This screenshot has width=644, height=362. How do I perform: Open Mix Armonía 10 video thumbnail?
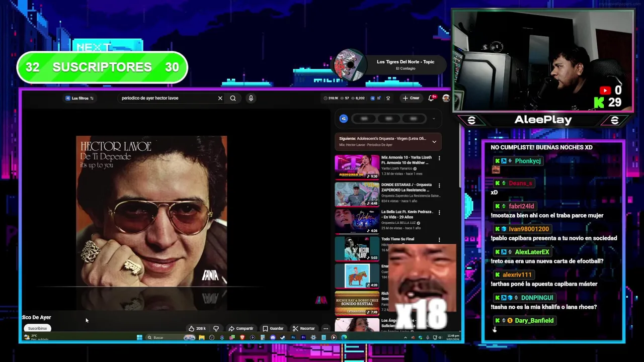(x=357, y=167)
